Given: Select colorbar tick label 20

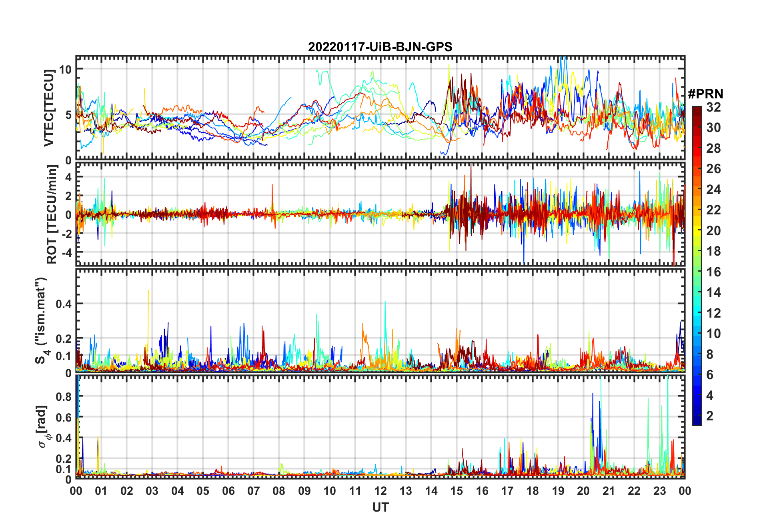Looking at the screenshot, I should pyautogui.click(x=713, y=231).
